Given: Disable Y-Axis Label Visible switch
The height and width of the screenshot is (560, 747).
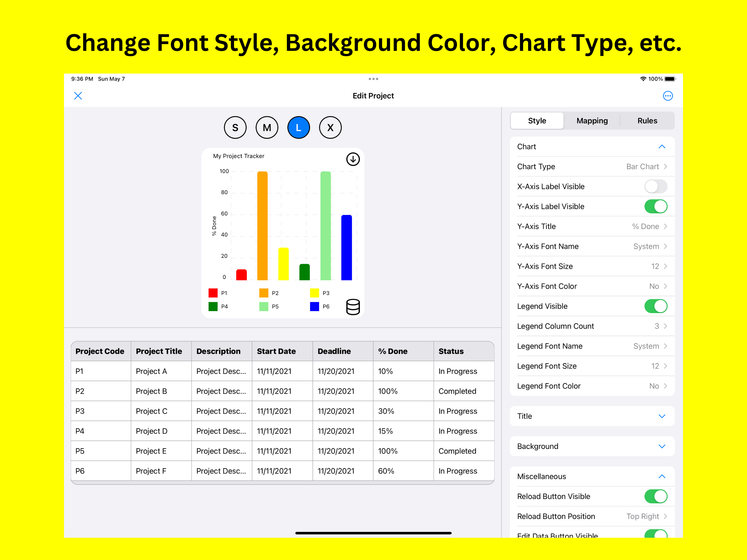Looking at the screenshot, I should pos(656,206).
